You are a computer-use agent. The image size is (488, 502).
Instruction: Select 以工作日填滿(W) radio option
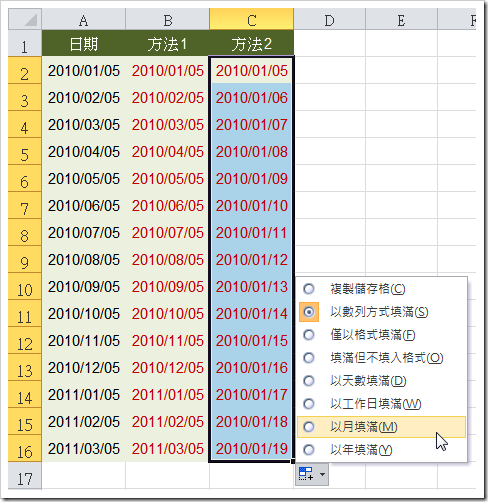point(309,404)
